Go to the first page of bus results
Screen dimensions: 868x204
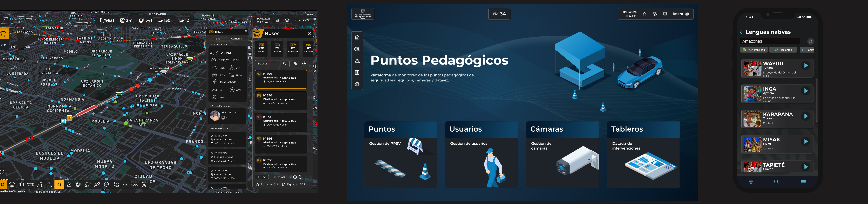(290, 177)
